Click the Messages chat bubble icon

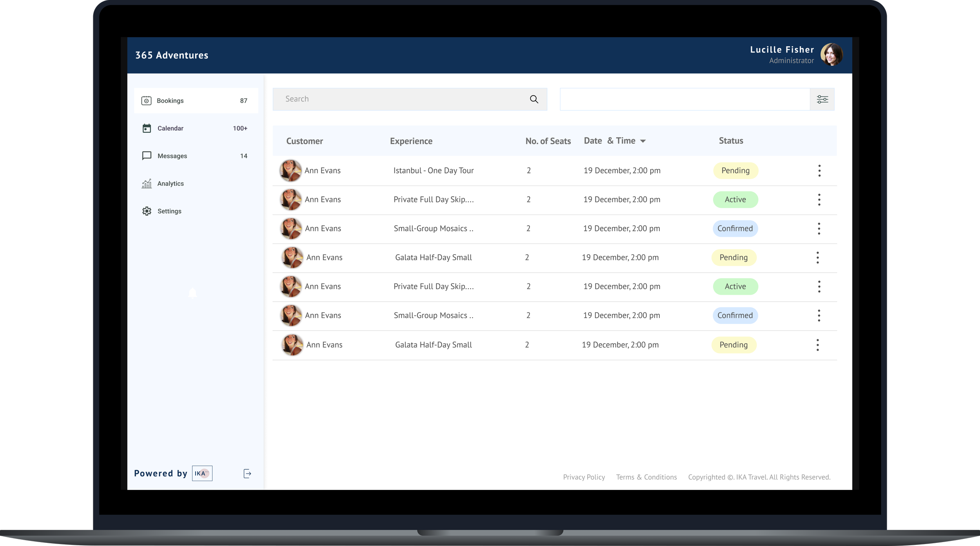147,156
